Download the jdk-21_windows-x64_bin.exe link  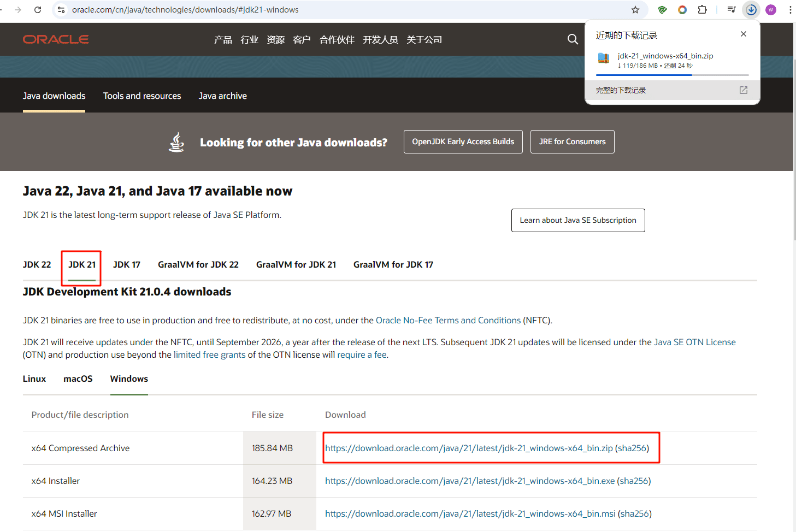(470, 481)
